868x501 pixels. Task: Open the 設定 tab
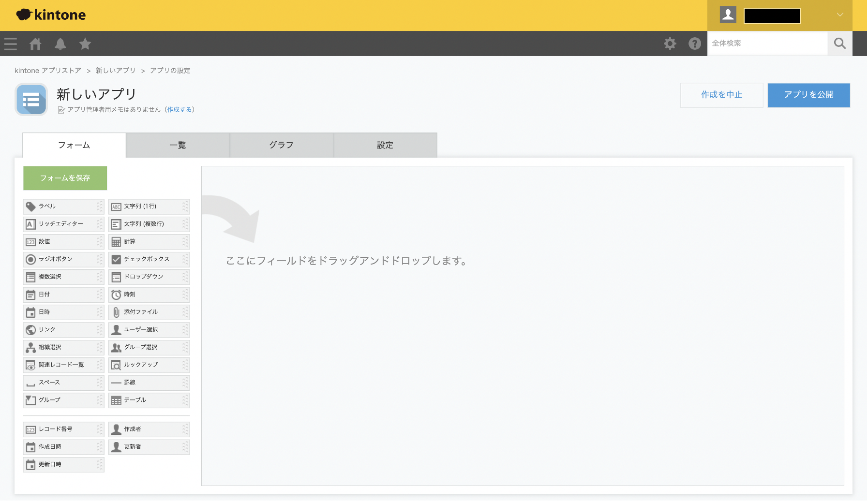(x=385, y=145)
